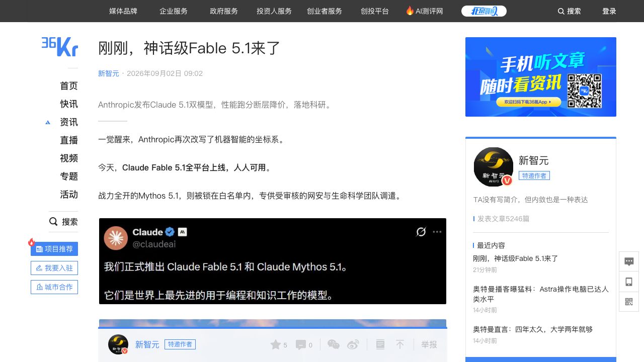Open the floating QR code icon
The image size is (644, 362).
(x=629, y=302)
